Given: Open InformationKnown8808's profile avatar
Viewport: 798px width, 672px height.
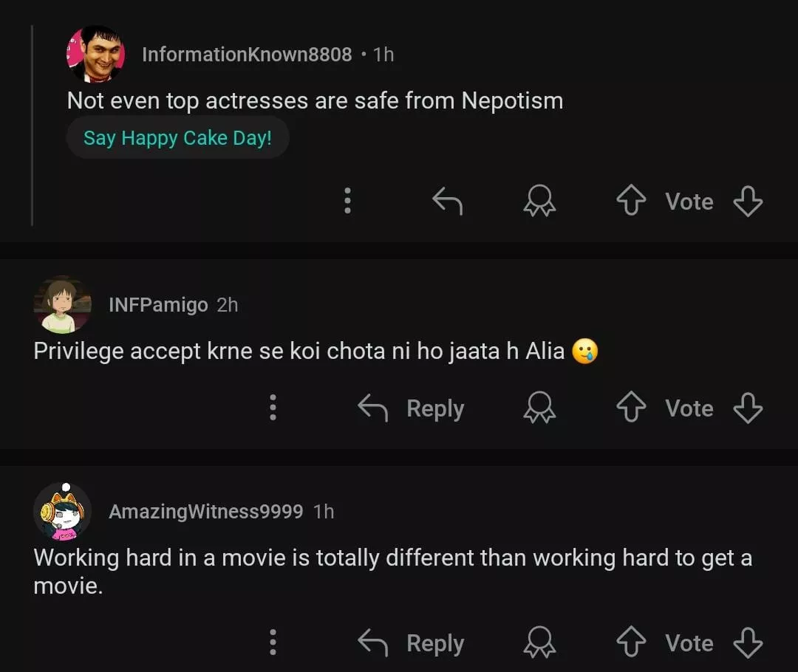Looking at the screenshot, I should click(95, 54).
